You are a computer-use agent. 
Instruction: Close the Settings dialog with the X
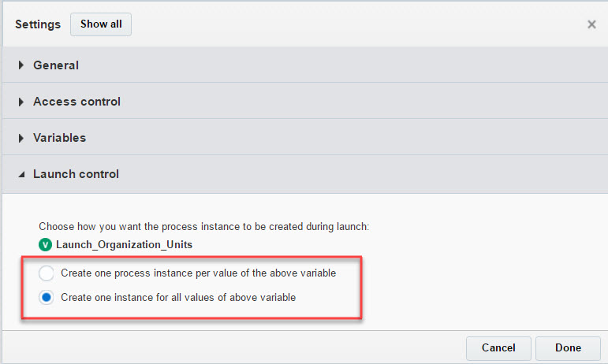click(591, 24)
